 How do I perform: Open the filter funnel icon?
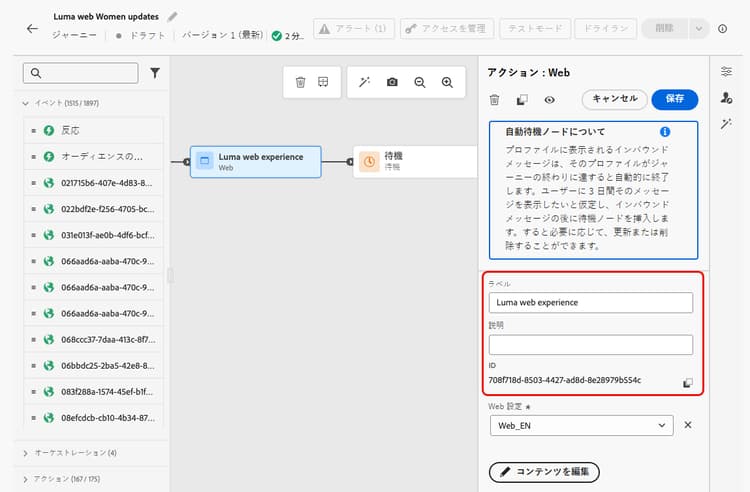[x=155, y=73]
